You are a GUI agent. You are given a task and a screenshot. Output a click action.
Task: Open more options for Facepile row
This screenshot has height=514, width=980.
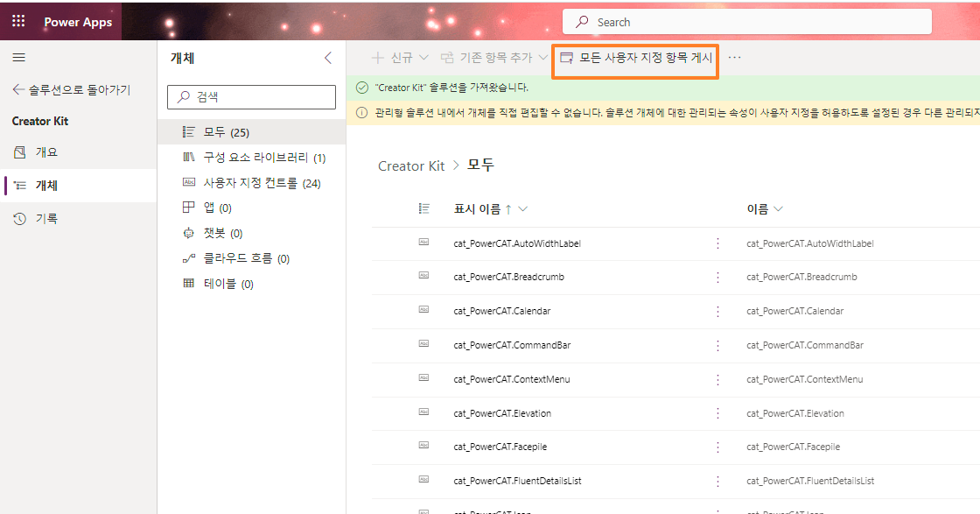(x=717, y=447)
